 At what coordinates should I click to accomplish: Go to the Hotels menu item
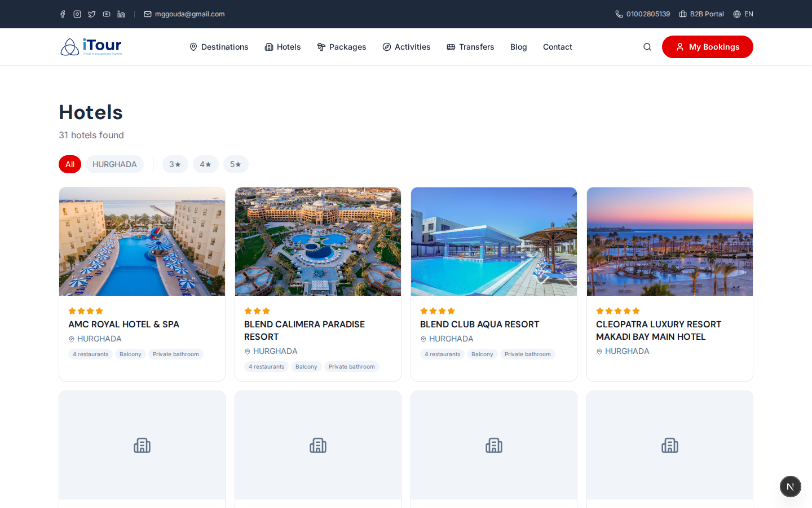coord(283,47)
